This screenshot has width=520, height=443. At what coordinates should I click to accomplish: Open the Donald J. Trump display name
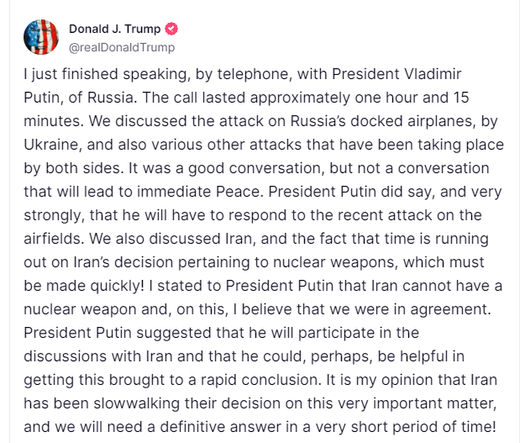click(115, 29)
